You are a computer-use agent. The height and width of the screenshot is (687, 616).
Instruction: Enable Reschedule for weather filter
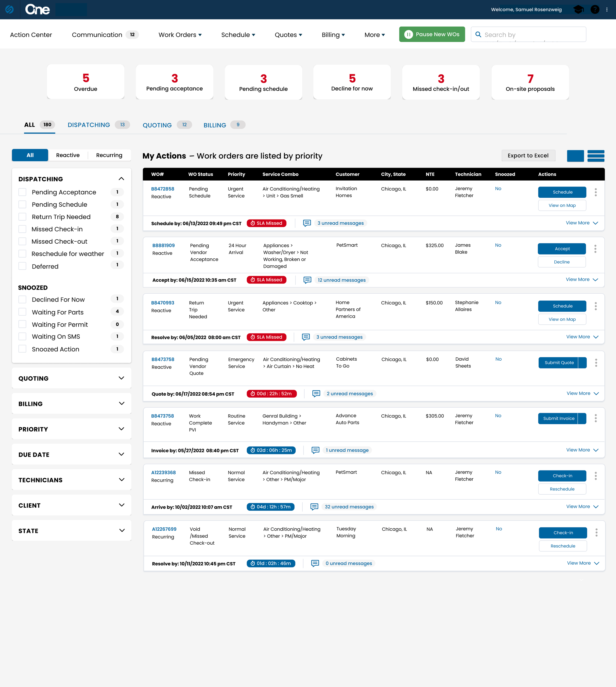[22, 253]
